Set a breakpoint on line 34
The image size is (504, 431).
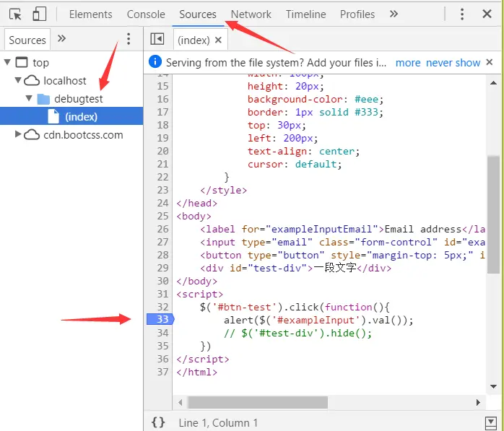click(162, 333)
